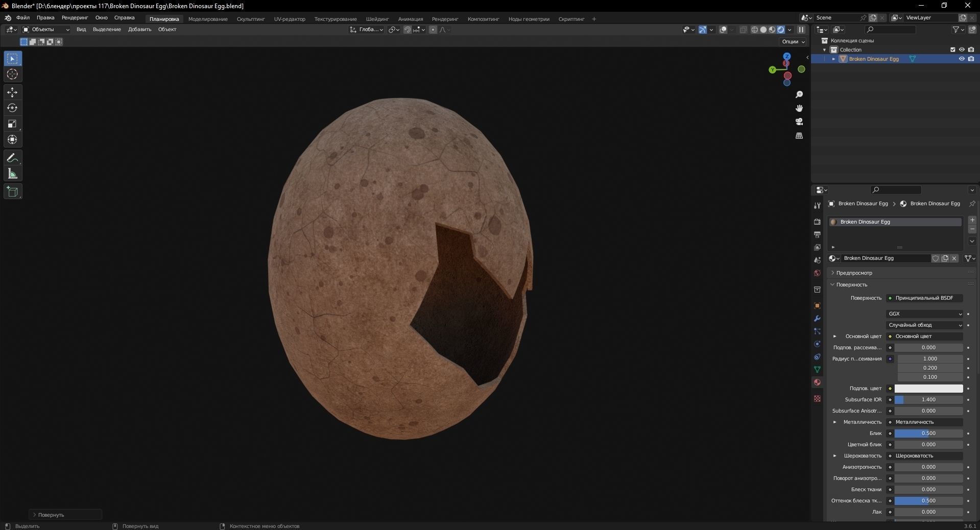Remove the selected material slot
Image resolution: width=980 pixels, height=530 pixels.
point(972,229)
